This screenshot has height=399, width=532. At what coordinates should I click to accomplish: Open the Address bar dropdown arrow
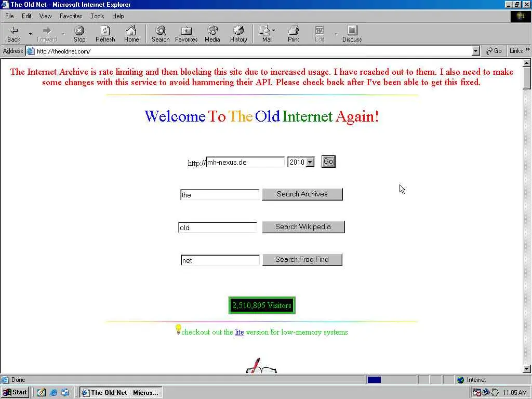click(476, 51)
